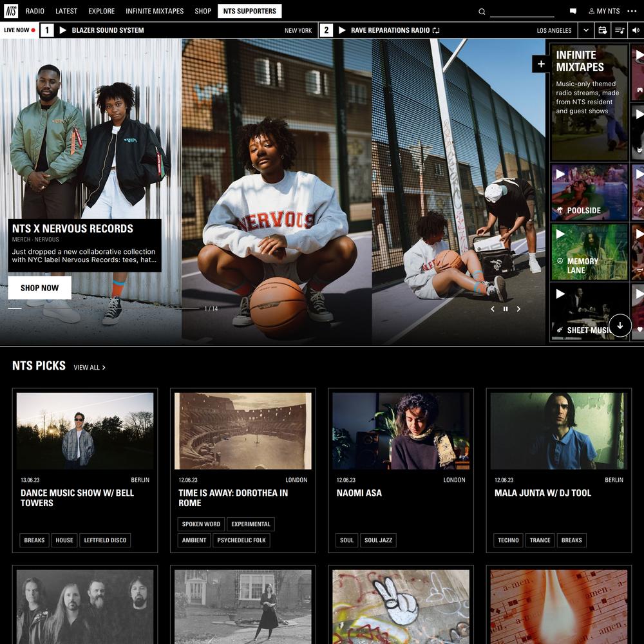Select the House genre tag

tap(64, 540)
